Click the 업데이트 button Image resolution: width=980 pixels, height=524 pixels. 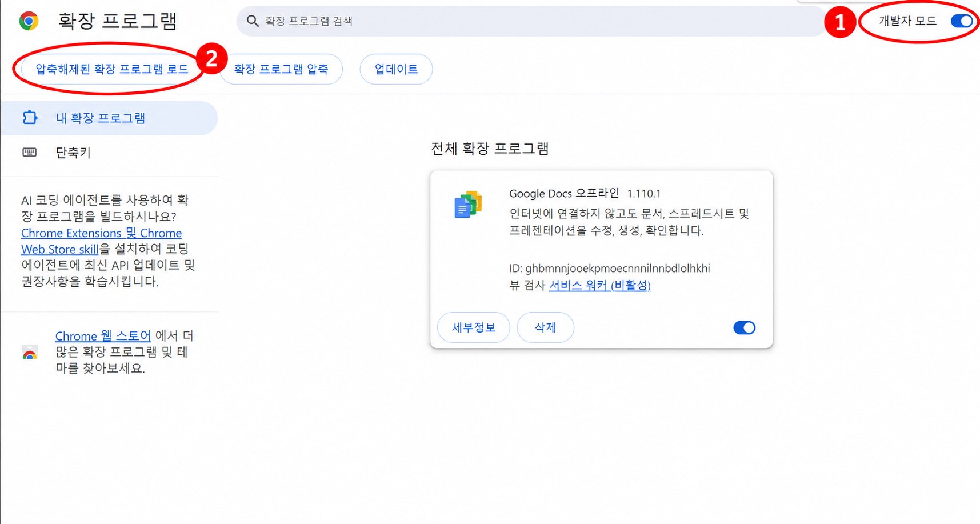pos(396,69)
